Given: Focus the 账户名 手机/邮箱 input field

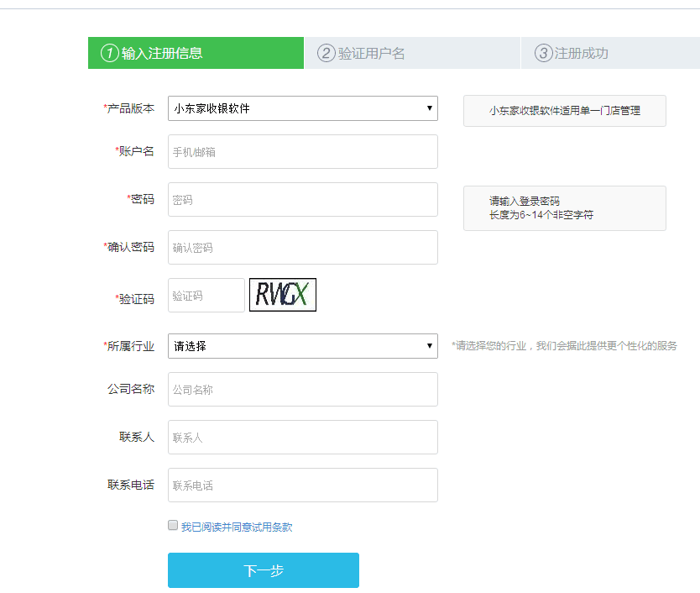Looking at the screenshot, I should [x=302, y=152].
